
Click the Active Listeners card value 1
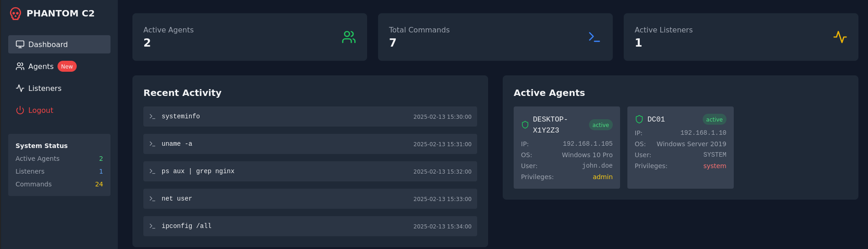[638, 43]
